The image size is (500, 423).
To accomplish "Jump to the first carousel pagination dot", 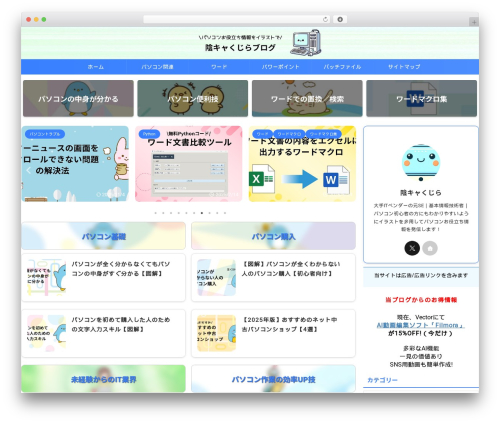I will click(x=156, y=213).
